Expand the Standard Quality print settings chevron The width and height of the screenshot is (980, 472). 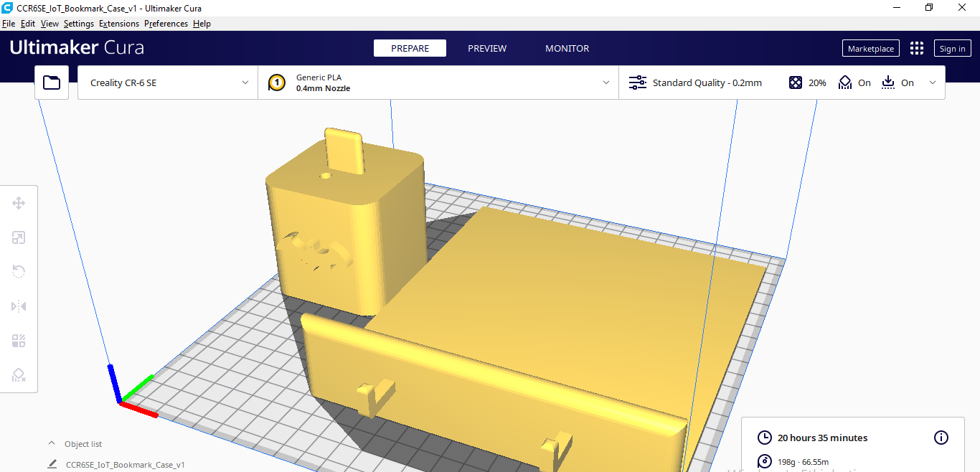tap(933, 82)
